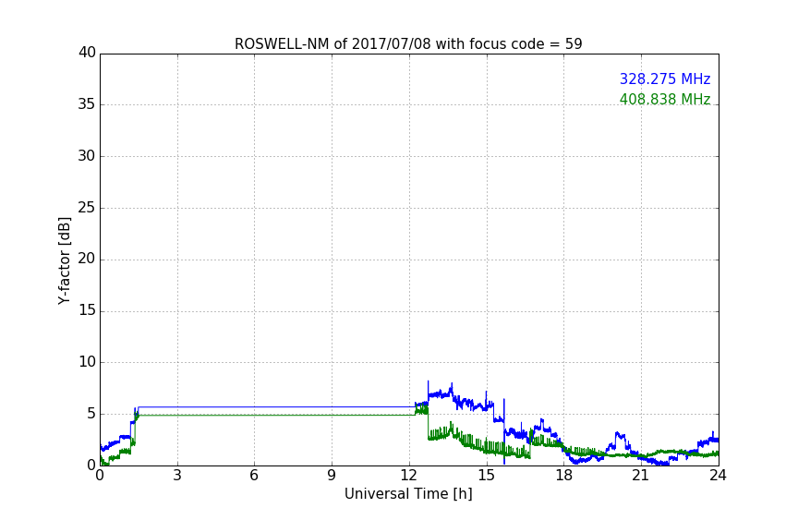Click the Universal Time [h] axis label
The height and width of the screenshot is (532, 798).
tap(408, 494)
